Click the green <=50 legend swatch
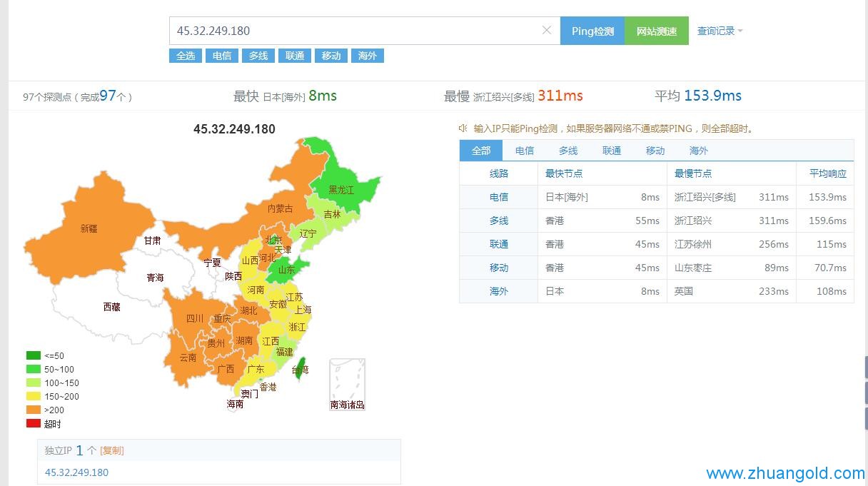The width and height of the screenshot is (868, 486). click(34, 355)
